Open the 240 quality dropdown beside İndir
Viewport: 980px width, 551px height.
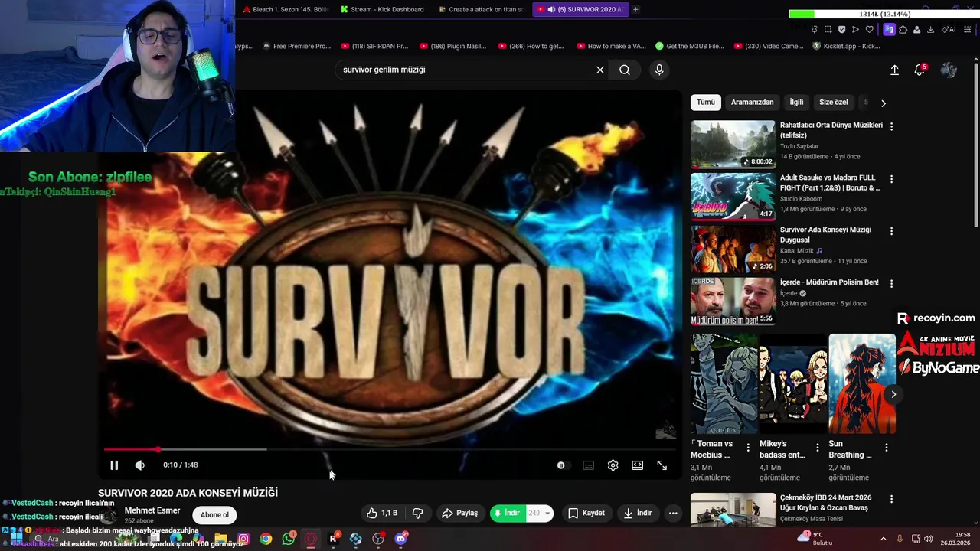click(540, 513)
